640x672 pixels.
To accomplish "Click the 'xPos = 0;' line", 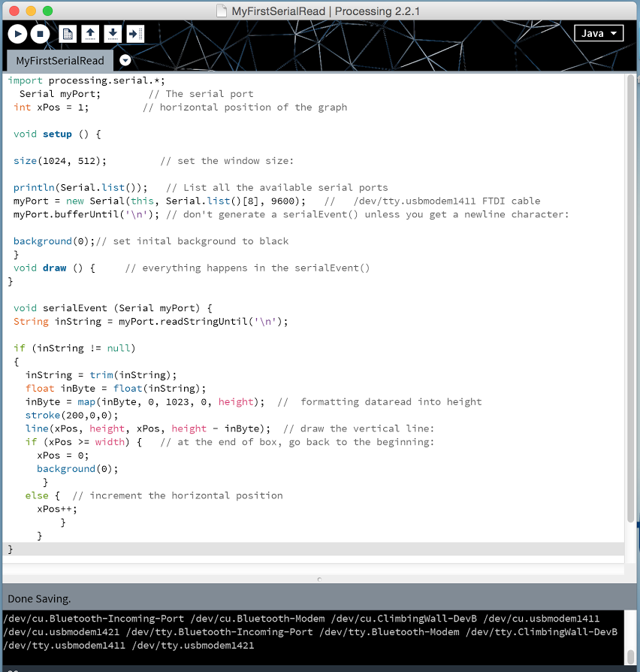I will (x=62, y=456).
